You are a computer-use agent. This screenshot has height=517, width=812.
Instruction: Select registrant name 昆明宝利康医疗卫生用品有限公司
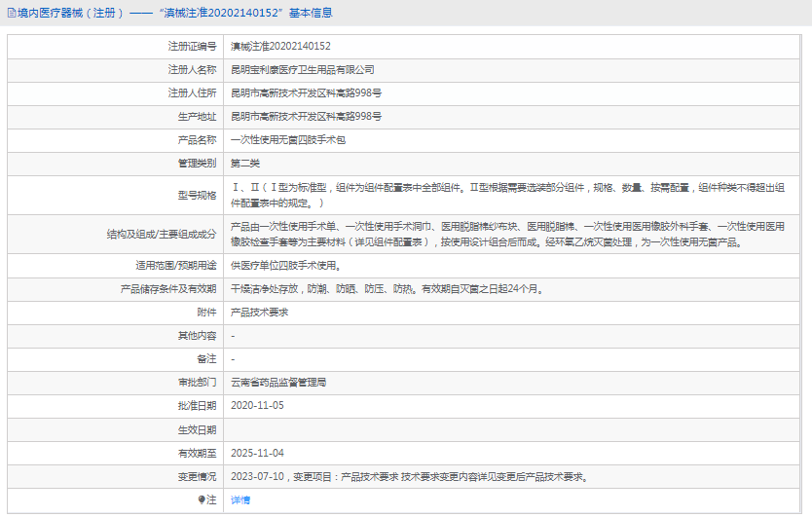[303, 69]
